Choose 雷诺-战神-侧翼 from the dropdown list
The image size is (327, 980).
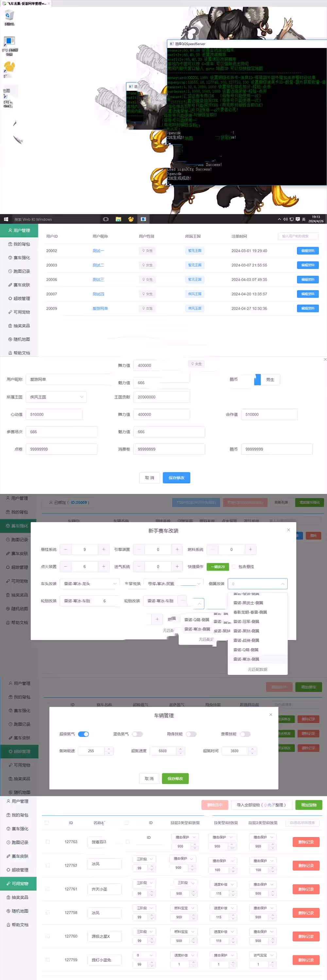246,640
